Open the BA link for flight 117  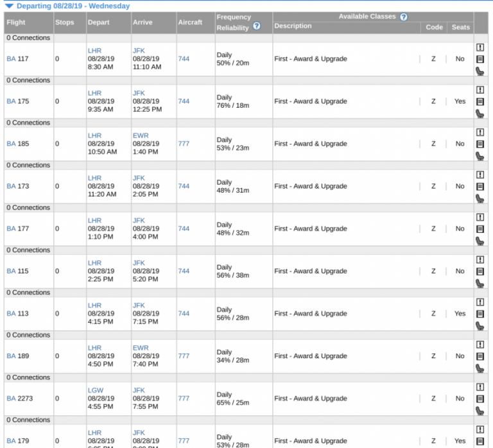tap(11, 59)
